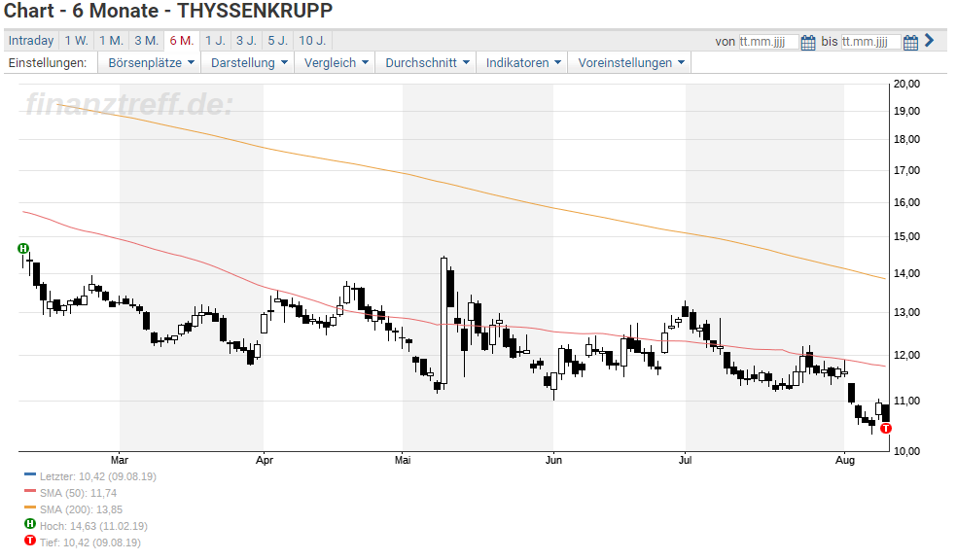Click the green H icon in legend
Viewport: 957px width, 560px height.
(x=30, y=523)
